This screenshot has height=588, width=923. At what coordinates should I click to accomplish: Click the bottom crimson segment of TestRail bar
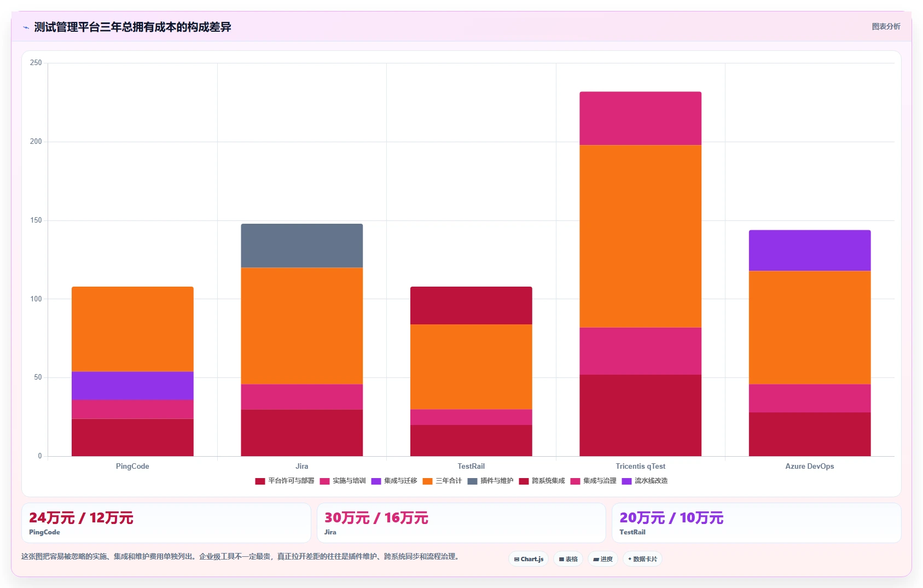[x=471, y=440]
